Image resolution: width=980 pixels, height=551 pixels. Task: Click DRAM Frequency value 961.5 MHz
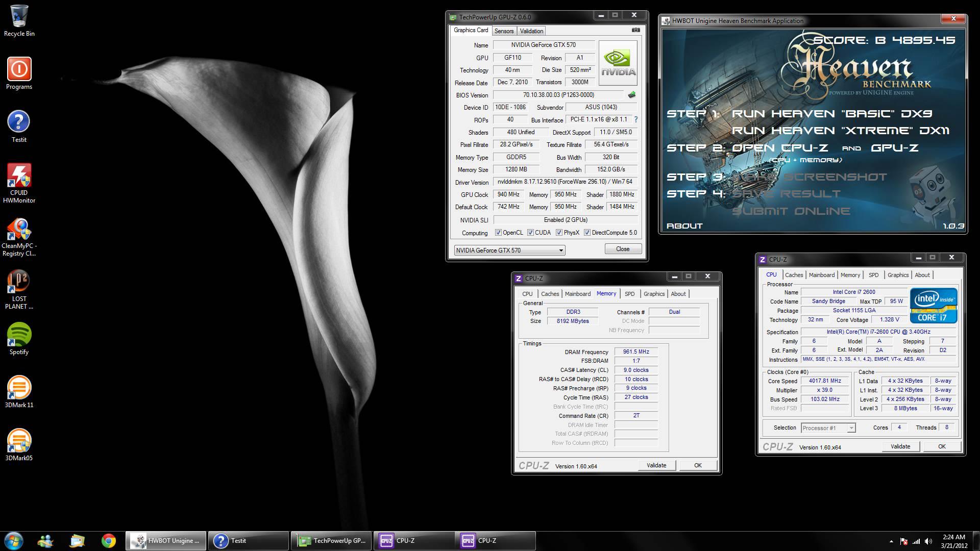[636, 352]
